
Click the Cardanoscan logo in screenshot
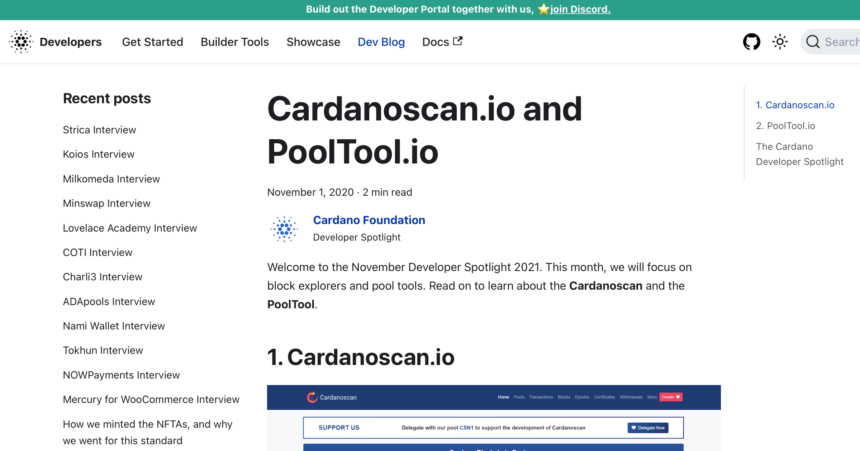pos(332,397)
